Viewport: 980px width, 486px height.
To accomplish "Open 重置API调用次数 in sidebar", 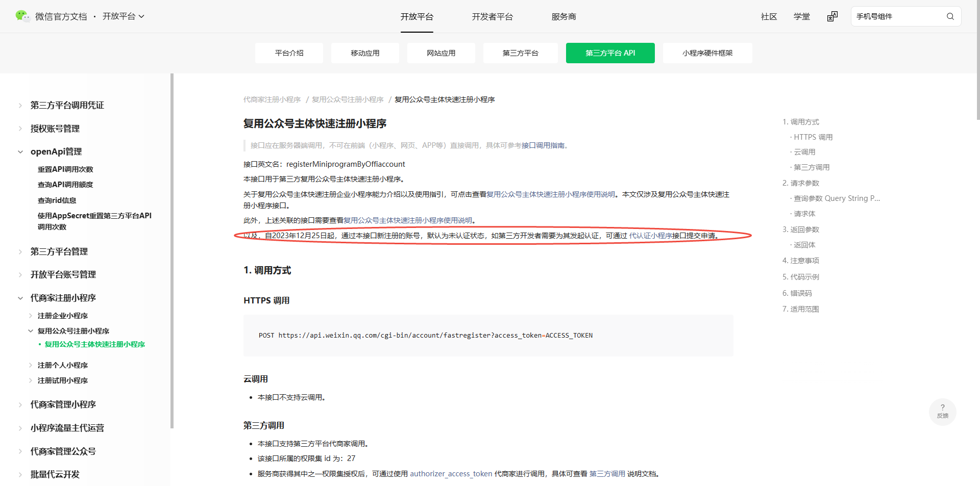I will point(65,169).
